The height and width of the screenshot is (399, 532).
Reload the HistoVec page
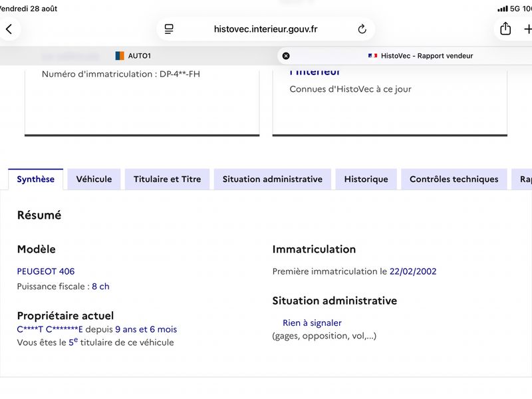pos(362,29)
